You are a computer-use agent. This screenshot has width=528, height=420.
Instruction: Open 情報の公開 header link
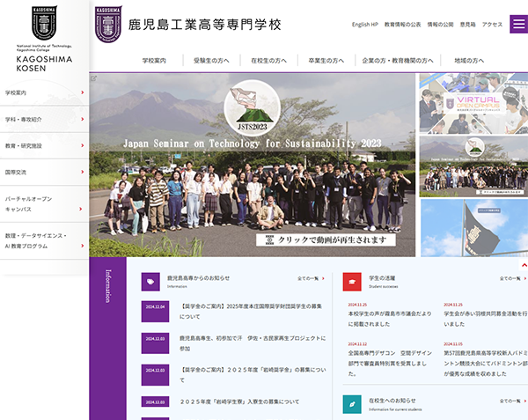coord(441,25)
